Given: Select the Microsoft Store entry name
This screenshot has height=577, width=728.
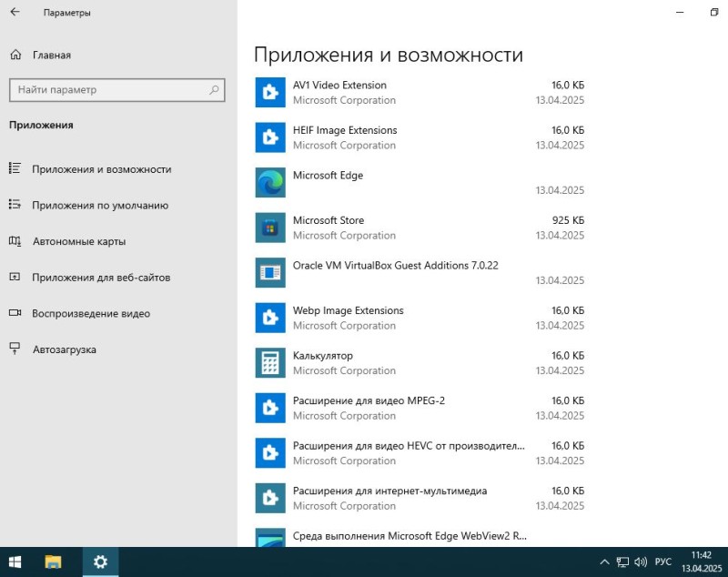Looking at the screenshot, I should click(329, 220).
